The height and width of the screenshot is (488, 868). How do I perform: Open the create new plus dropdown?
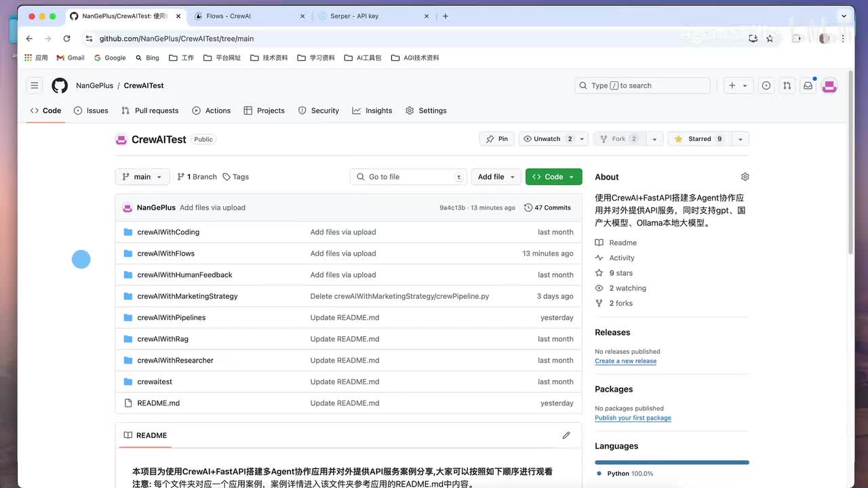tap(738, 85)
